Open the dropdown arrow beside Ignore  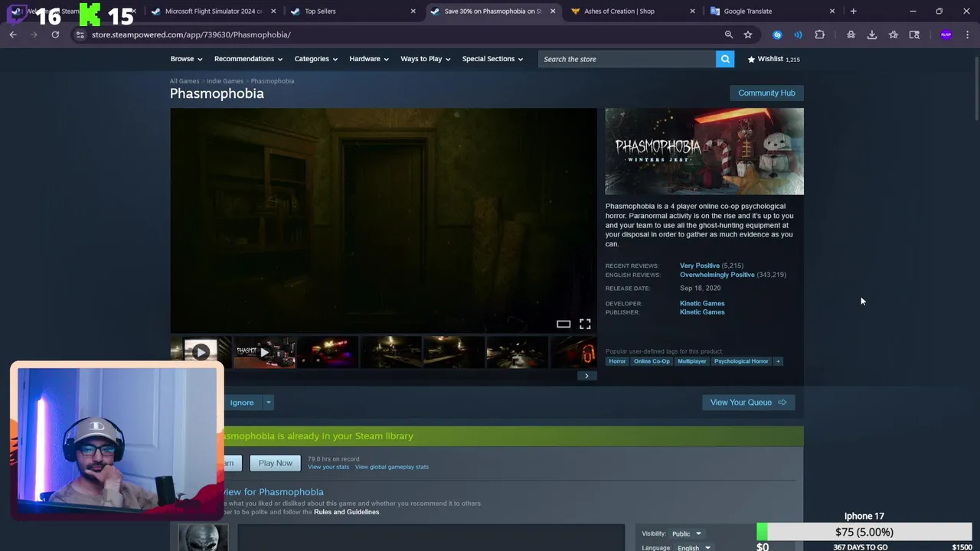(x=268, y=403)
